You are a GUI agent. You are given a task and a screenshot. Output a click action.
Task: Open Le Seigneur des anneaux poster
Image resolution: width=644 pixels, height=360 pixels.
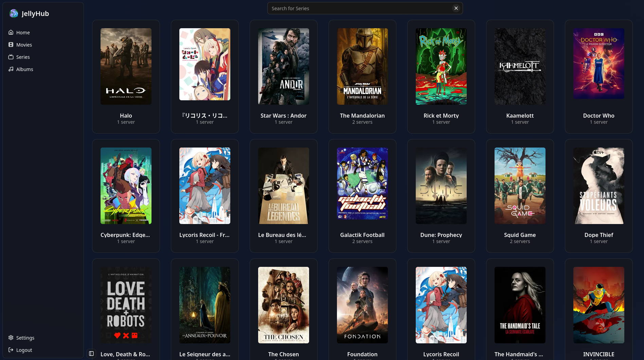205,305
